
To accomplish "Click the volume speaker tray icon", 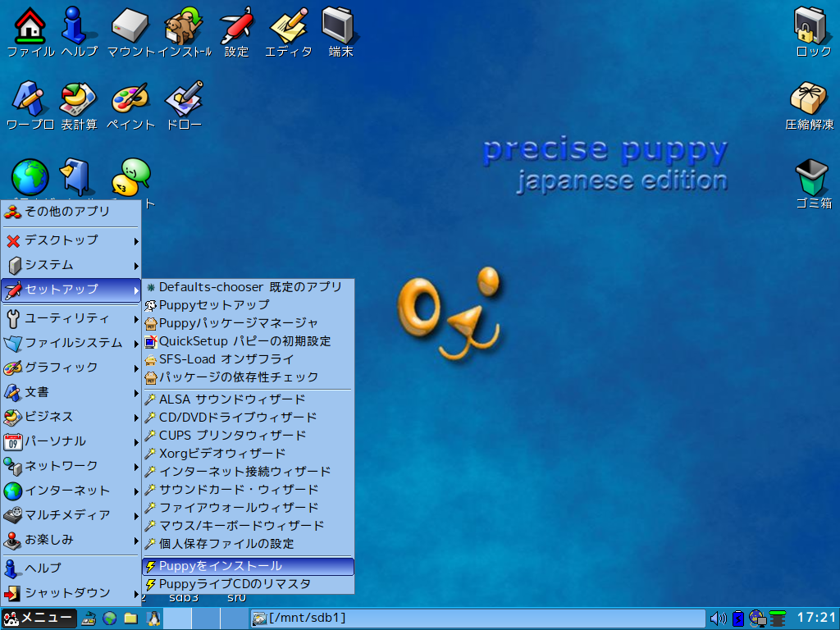I will (718, 619).
